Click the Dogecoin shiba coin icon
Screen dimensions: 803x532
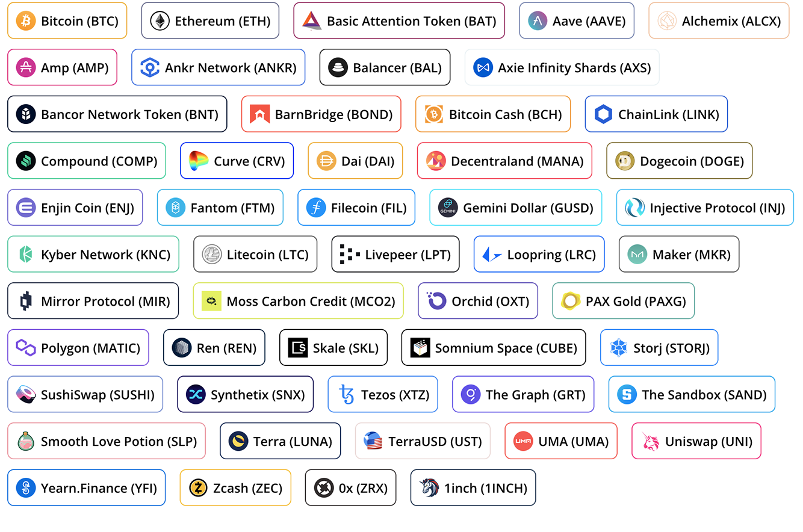pos(625,161)
